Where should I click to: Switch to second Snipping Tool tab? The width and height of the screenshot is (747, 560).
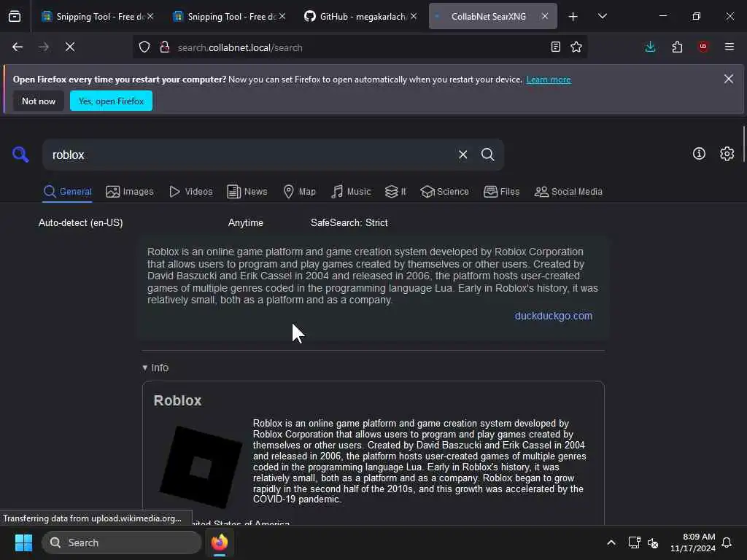(x=225, y=16)
